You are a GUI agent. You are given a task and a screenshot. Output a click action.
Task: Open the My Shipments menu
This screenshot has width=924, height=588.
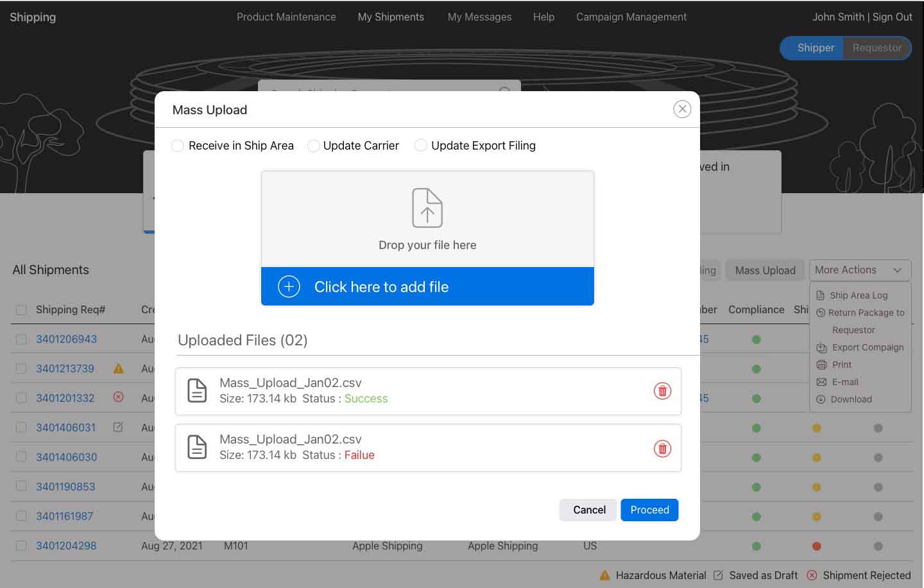coord(391,17)
